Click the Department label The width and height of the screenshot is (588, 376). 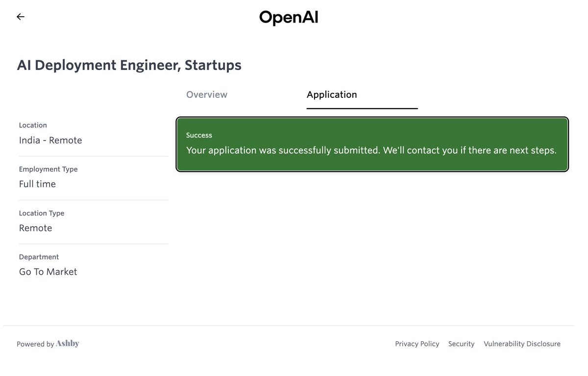click(39, 257)
